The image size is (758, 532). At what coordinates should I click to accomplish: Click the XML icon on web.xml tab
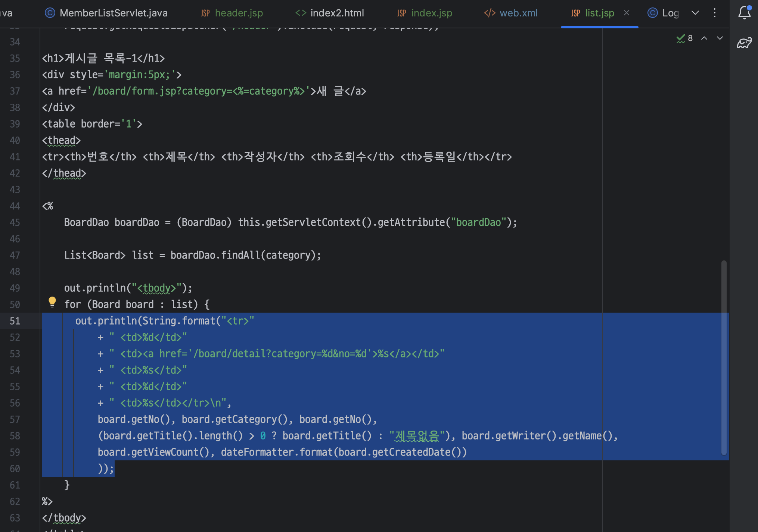pos(490,13)
